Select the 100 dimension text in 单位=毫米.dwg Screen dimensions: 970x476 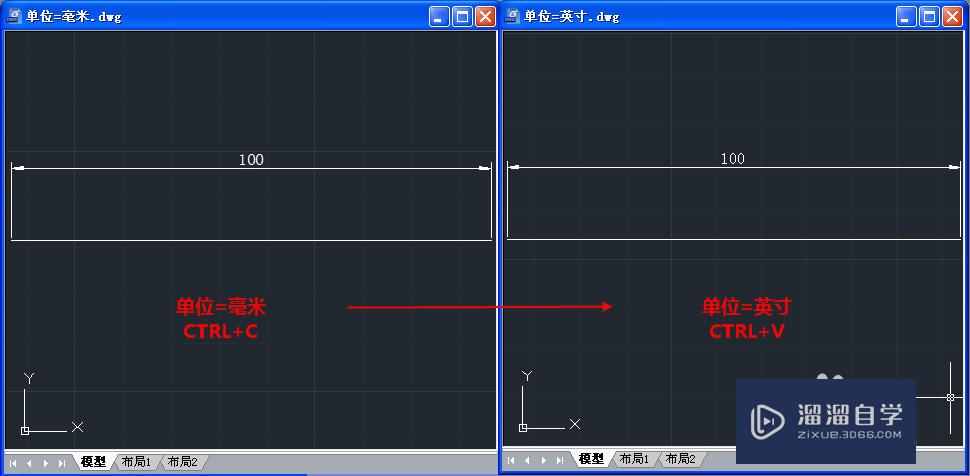click(x=251, y=160)
